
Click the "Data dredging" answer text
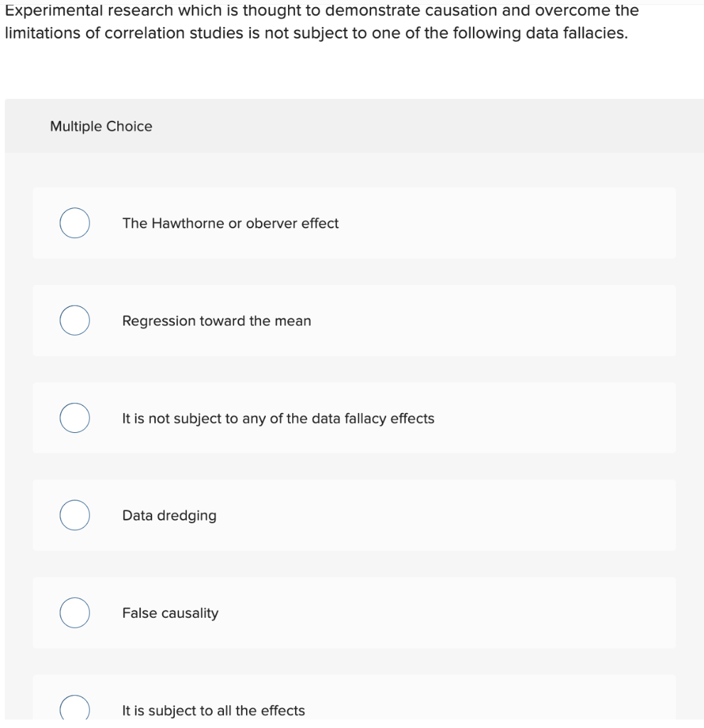(x=169, y=515)
